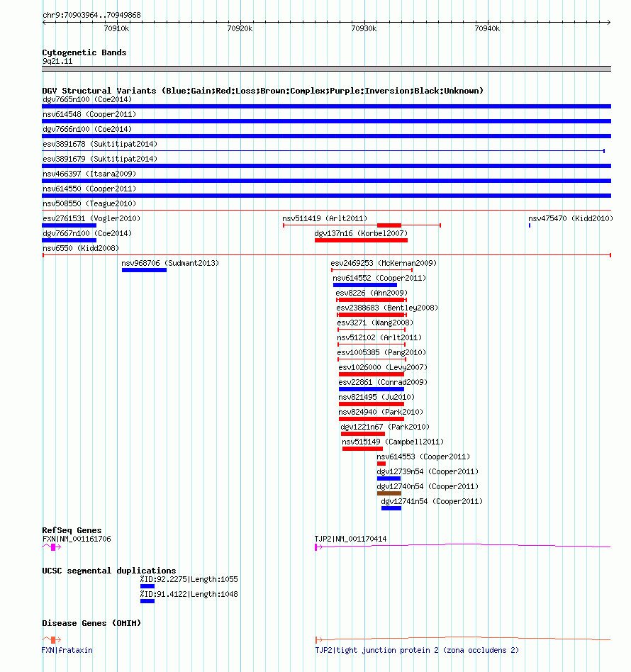Open the nsv466397 (Itsara2009) variant

click(x=326, y=181)
